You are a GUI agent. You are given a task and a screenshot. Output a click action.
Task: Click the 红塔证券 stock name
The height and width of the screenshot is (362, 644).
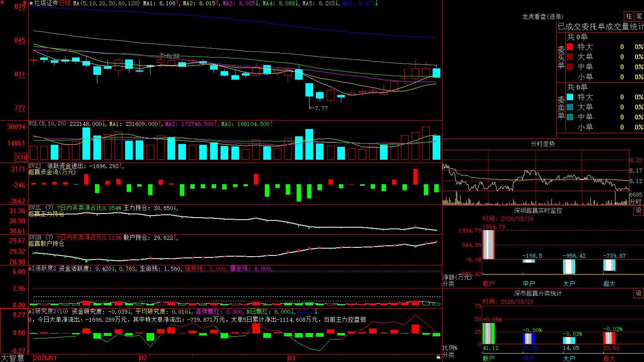pos(46,3)
